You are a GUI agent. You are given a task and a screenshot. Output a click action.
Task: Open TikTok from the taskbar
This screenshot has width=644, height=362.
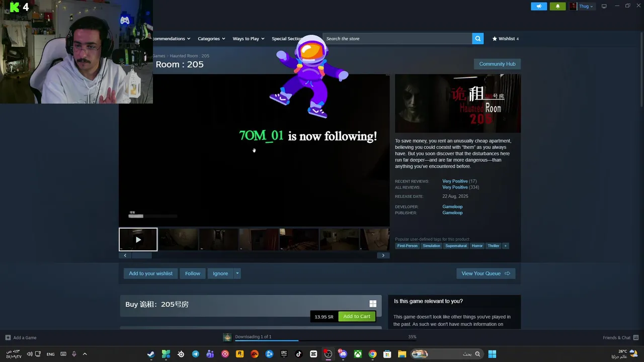[x=298, y=354]
